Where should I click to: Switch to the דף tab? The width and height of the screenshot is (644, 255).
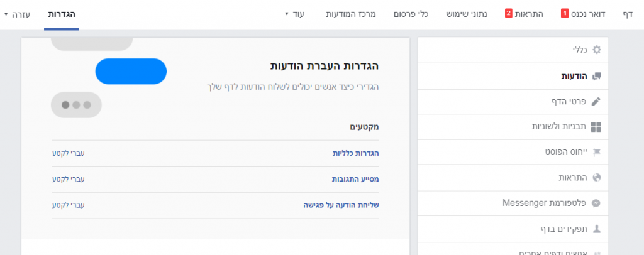coord(626,13)
